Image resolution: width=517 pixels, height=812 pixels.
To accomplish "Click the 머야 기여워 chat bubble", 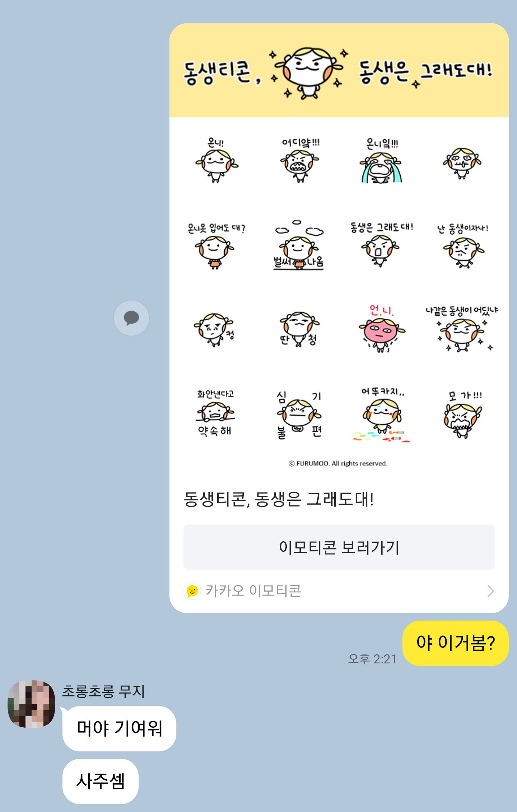I will coord(119,728).
